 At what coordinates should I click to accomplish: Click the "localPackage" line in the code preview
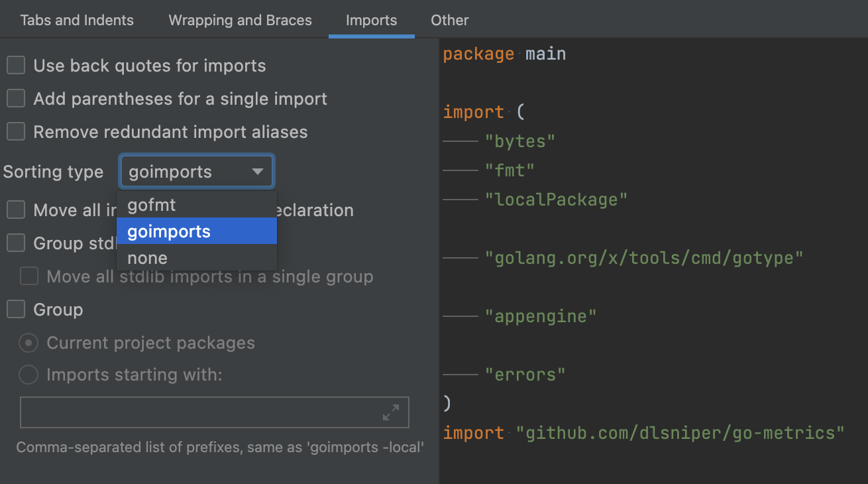click(x=556, y=200)
